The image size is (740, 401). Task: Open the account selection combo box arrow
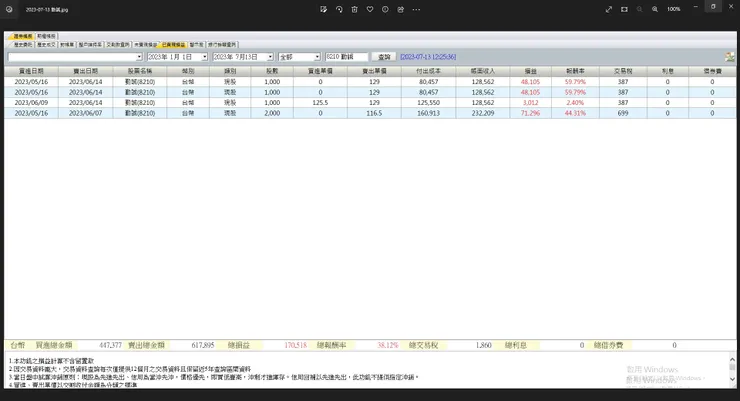(139, 57)
